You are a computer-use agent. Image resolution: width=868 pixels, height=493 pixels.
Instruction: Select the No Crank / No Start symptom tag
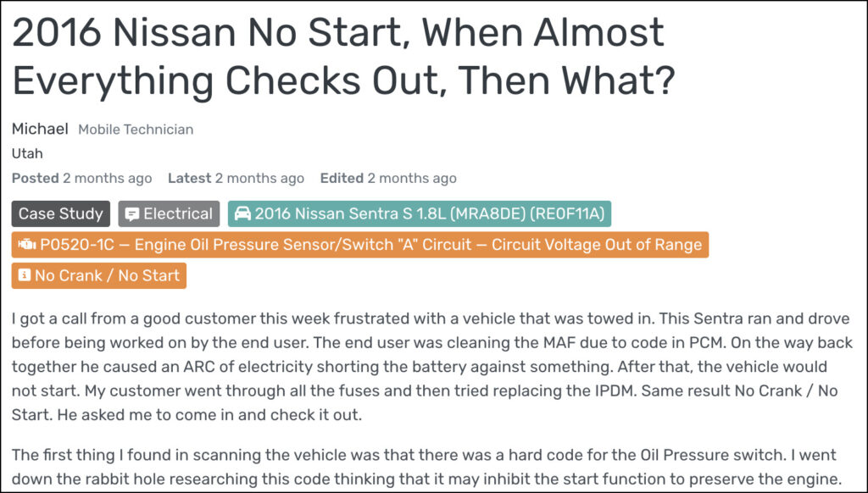99,275
